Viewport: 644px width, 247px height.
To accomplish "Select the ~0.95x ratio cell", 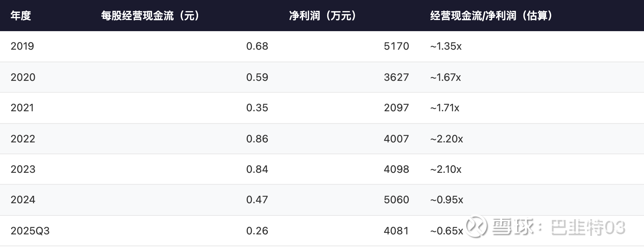I will [447, 200].
